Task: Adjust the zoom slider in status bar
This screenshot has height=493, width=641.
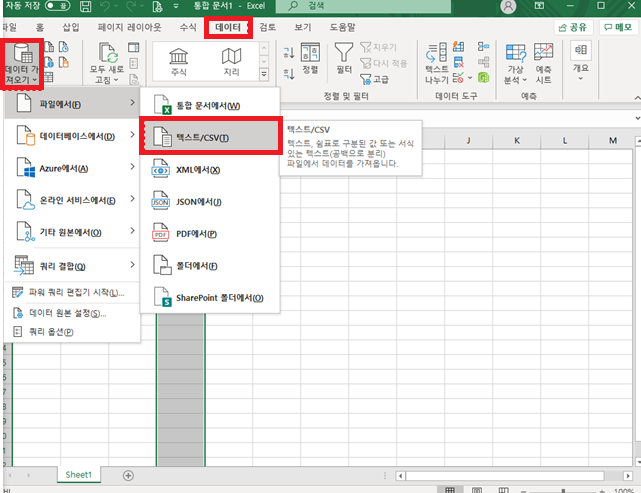Action: [x=563, y=490]
